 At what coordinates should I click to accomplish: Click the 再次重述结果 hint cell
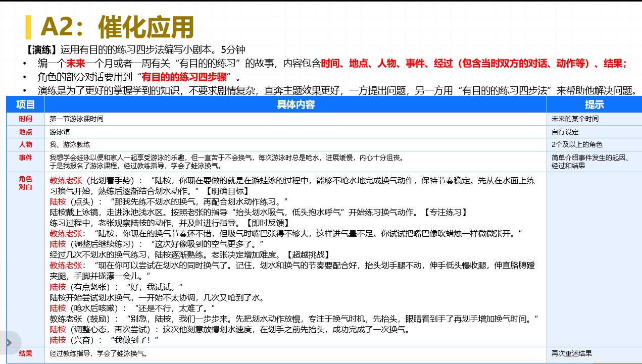tap(571, 353)
